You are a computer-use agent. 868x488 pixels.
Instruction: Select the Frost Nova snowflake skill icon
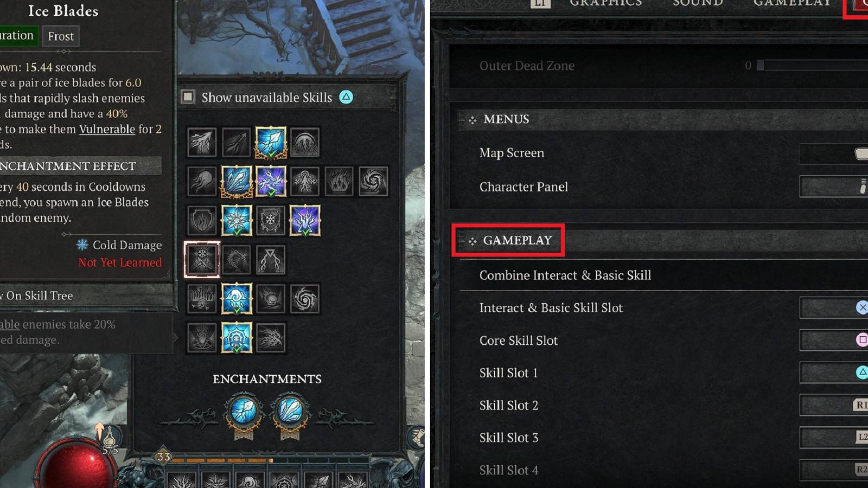click(237, 221)
